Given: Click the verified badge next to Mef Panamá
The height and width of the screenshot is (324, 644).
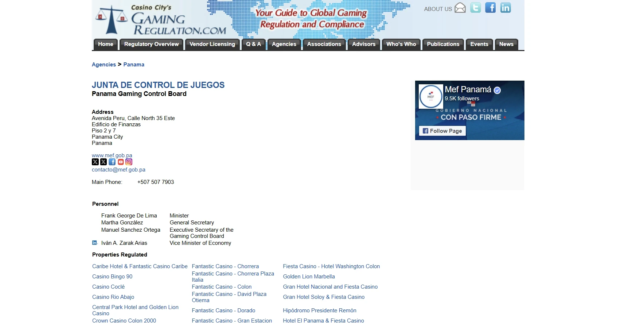Looking at the screenshot, I should 497,90.
